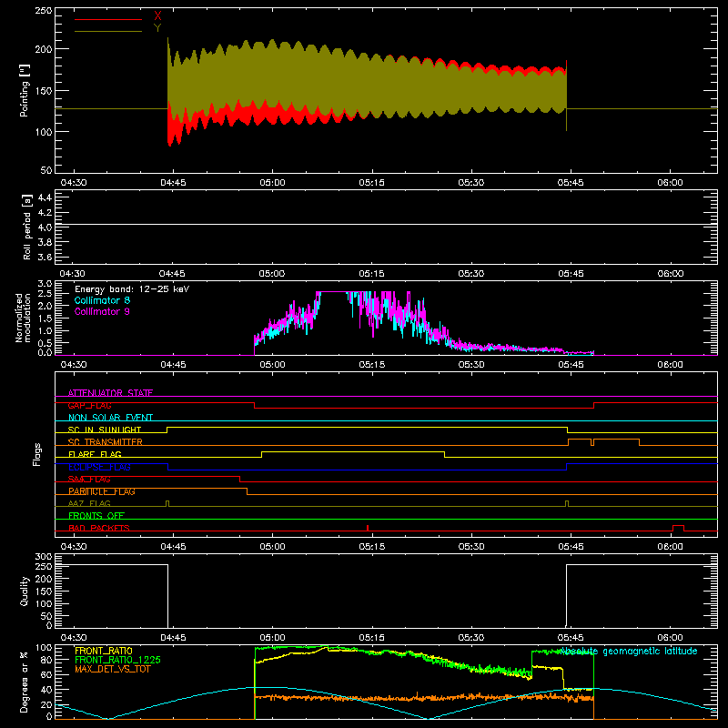Click the PARTICLE_FLAG label
Viewport: 728px width, 728px height.
[x=102, y=491]
